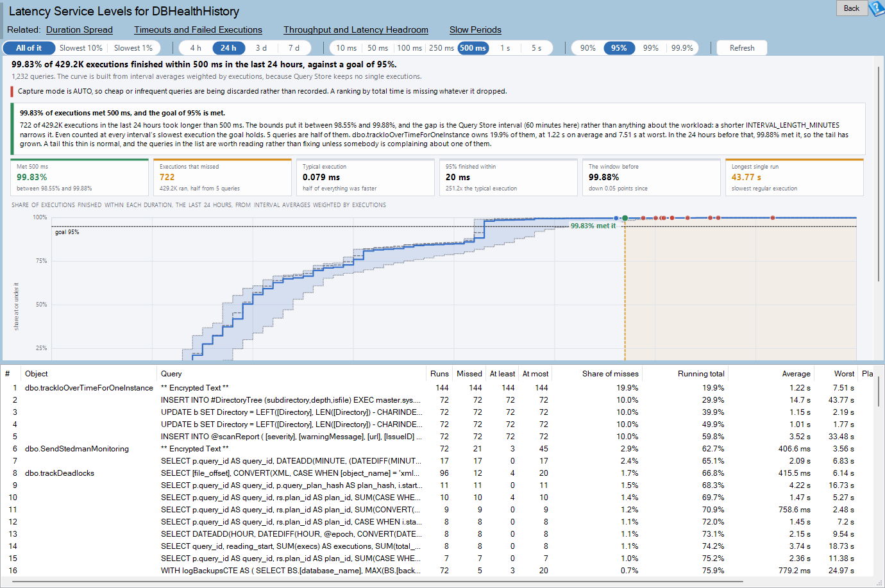The width and height of the screenshot is (885, 588).
Task: Set duration threshold to 250 ms
Action: coord(441,48)
